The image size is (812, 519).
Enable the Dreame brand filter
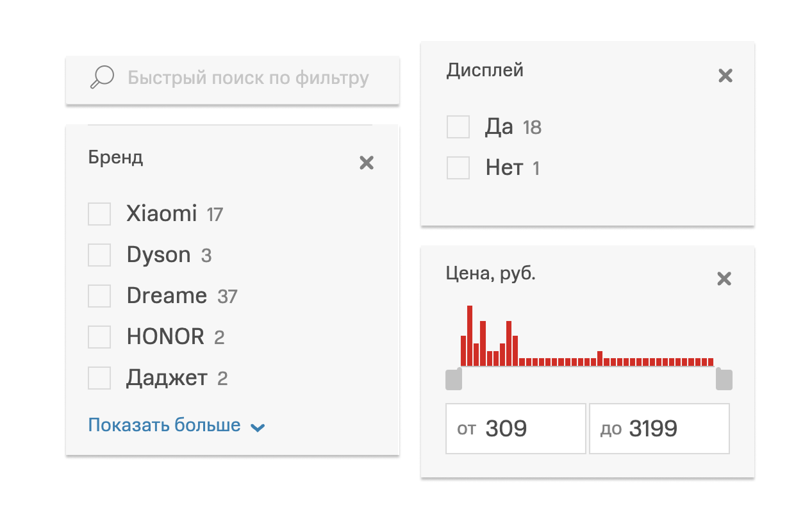99,296
